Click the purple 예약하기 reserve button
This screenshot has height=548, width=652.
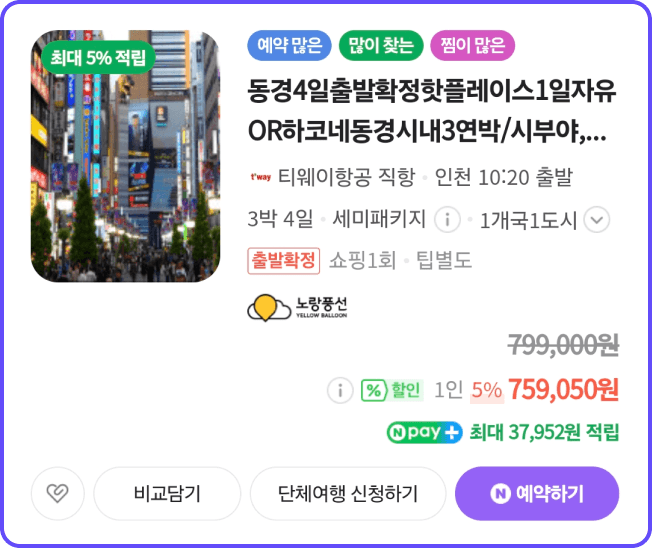(x=537, y=493)
